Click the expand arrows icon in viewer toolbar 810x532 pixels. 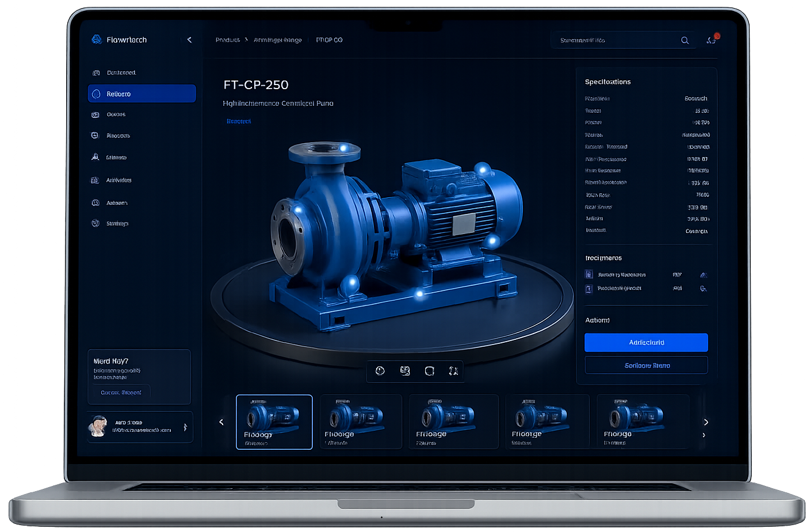[x=453, y=371]
